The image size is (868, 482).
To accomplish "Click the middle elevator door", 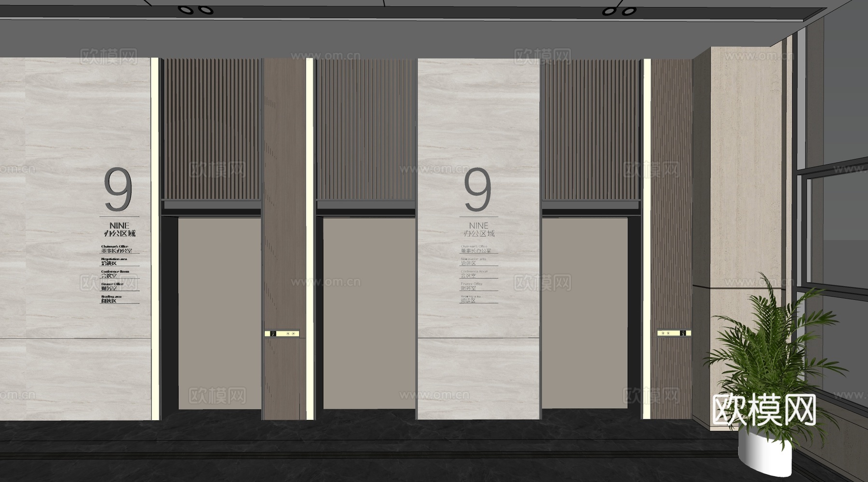I will (x=369, y=313).
